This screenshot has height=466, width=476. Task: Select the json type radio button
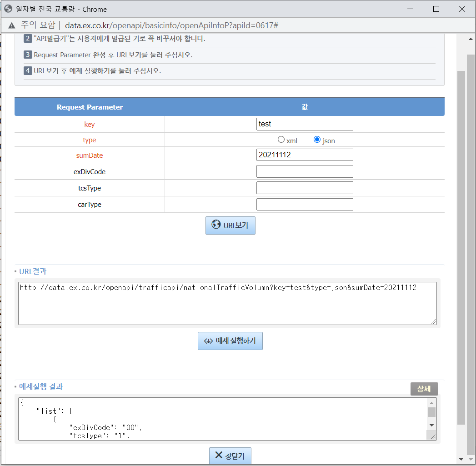point(317,140)
